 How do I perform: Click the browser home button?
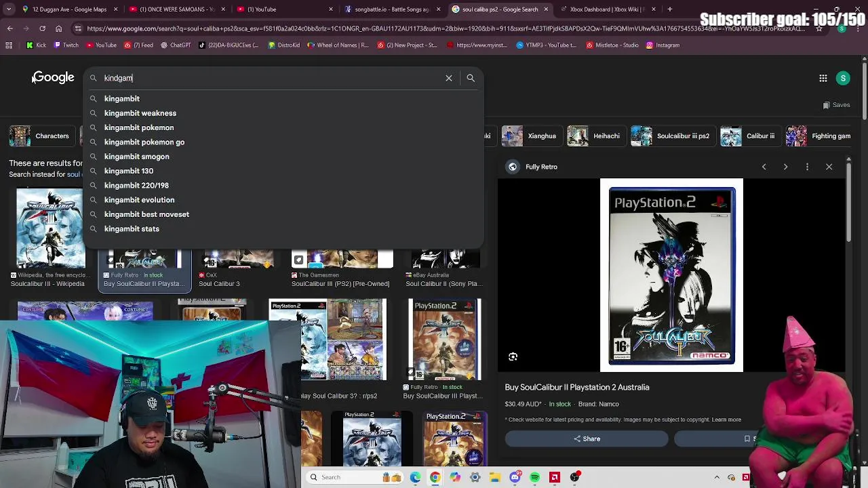coord(58,28)
